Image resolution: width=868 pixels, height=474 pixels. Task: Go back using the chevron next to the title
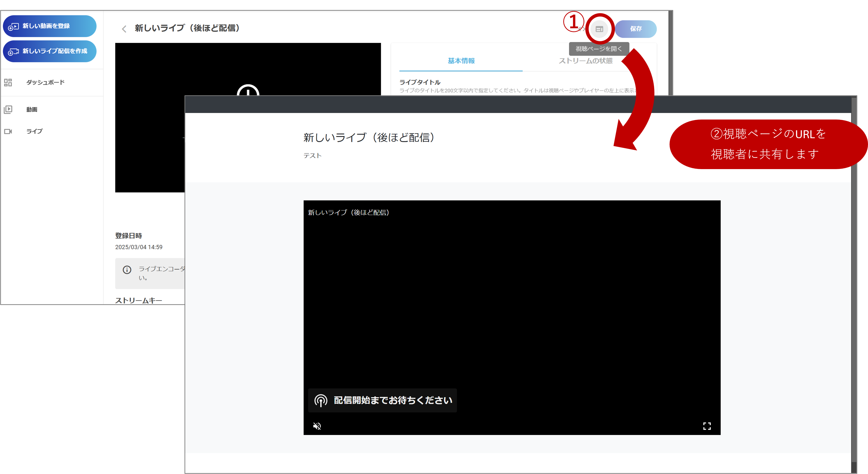click(x=124, y=29)
